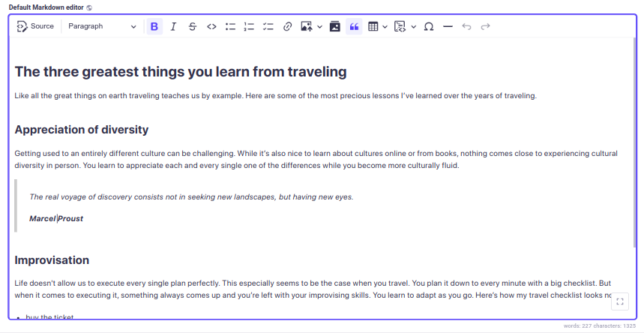Click the Redo arrow
The height and width of the screenshot is (333, 644).
click(x=486, y=27)
